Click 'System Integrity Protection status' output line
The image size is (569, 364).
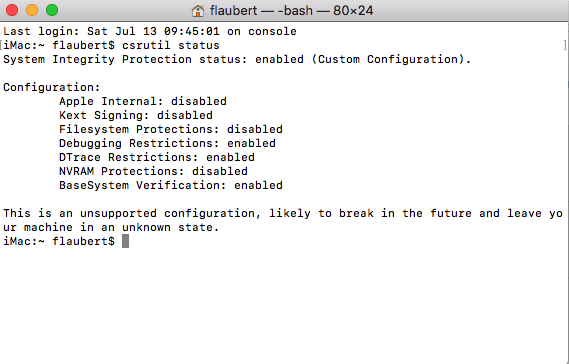tap(237, 59)
